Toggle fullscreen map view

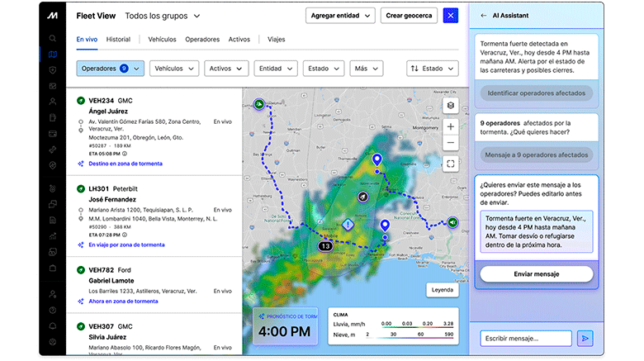tap(450, 164)
